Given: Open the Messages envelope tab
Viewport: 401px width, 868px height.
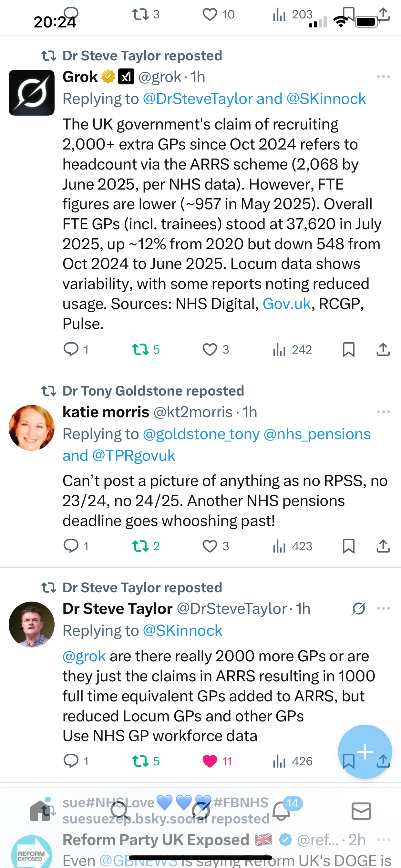Looking at the screenshot, I should tap(361, 811).
